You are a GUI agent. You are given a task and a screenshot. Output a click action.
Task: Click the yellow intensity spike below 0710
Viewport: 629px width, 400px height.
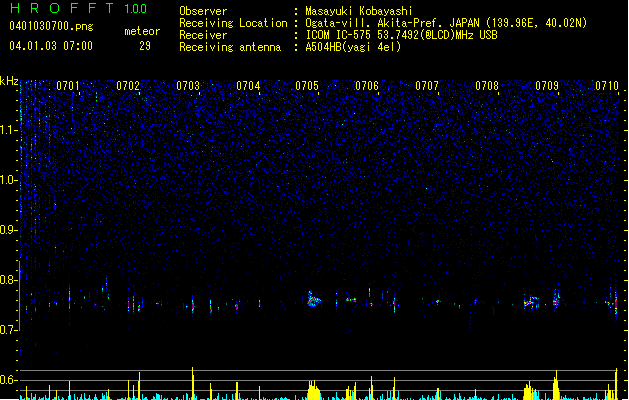(x=616, y=384)
